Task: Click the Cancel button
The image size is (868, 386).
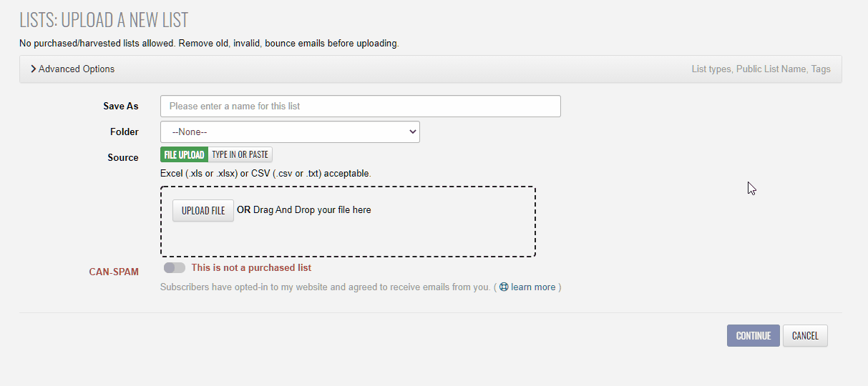Action: (805, 336)
